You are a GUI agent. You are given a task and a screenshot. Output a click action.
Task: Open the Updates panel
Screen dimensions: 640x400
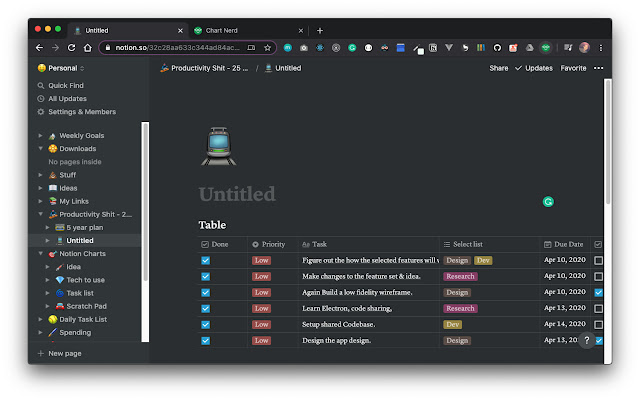tap(534, 68)
